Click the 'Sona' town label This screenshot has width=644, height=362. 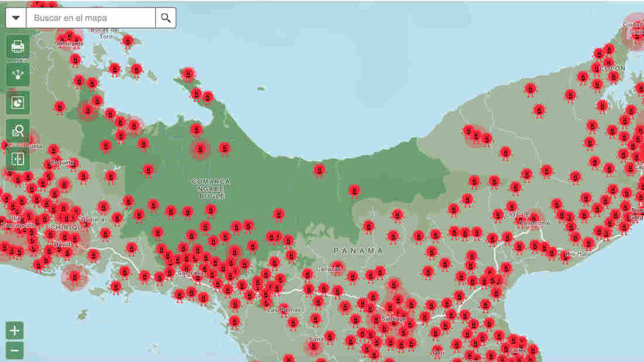(316, 339)
